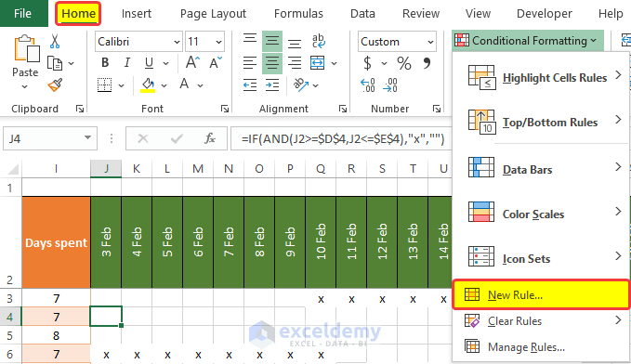Screen dimensions: 631x364
Task: Activate the Format Painter brush
Action: tap(55, 84)
